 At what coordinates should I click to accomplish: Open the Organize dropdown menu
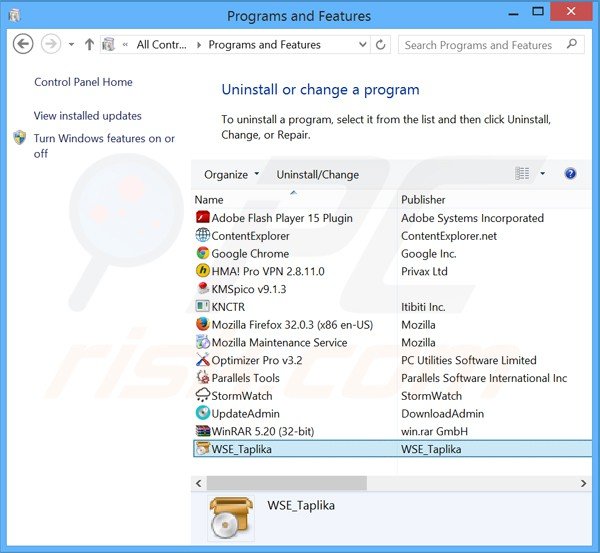click(x=231, y=175)
